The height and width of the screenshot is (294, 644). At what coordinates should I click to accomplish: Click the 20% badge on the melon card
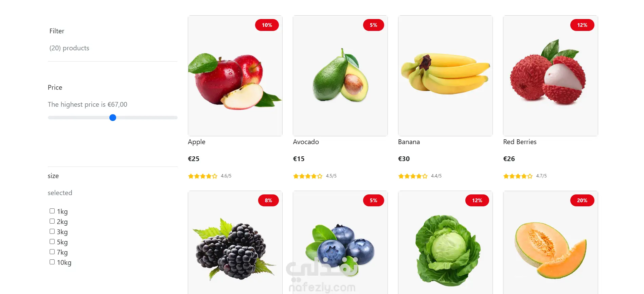582,201
